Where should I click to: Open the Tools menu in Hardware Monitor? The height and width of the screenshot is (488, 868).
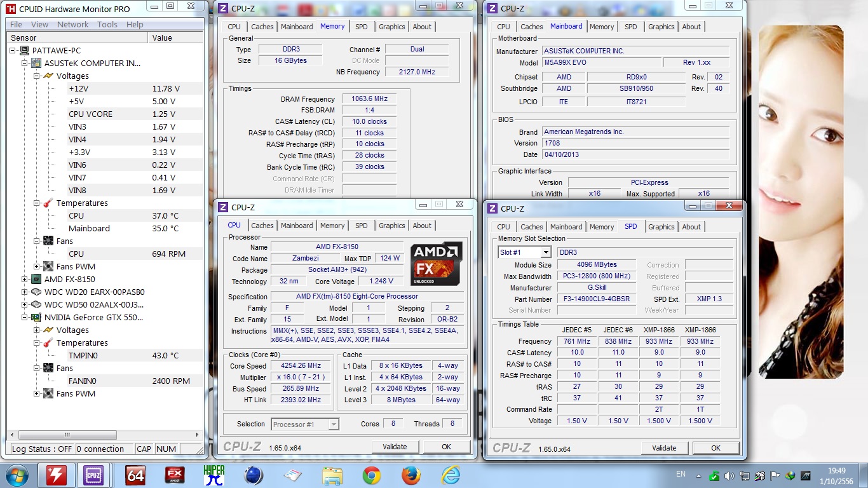coord(107,24)
